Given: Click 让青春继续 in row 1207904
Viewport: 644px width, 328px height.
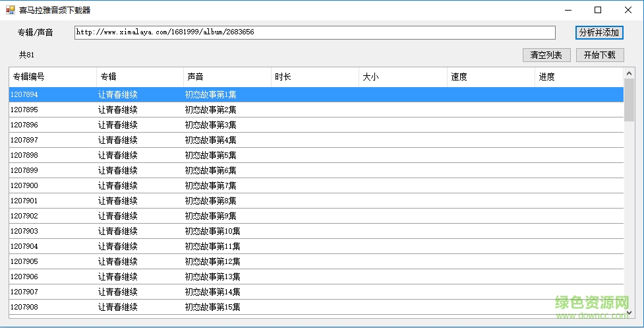Looking at the screenshot, I should point(117,247).
